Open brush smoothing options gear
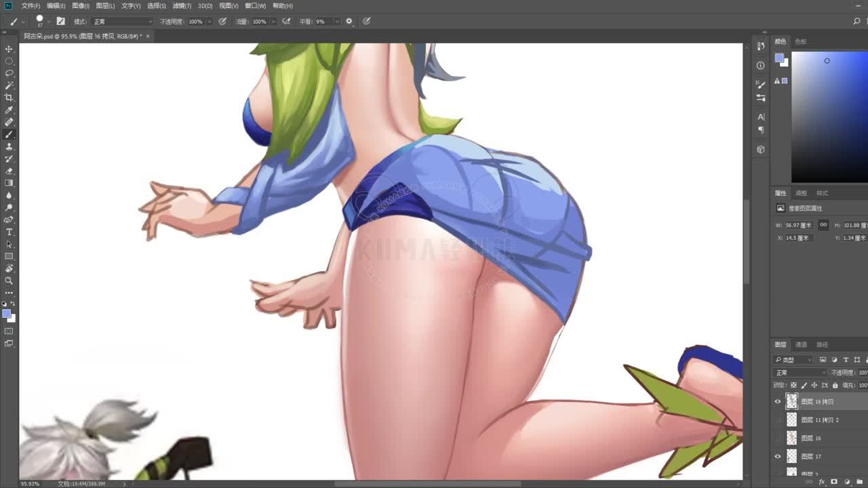The width and height of the screenshot is (868, 488). tap(349, 22)
